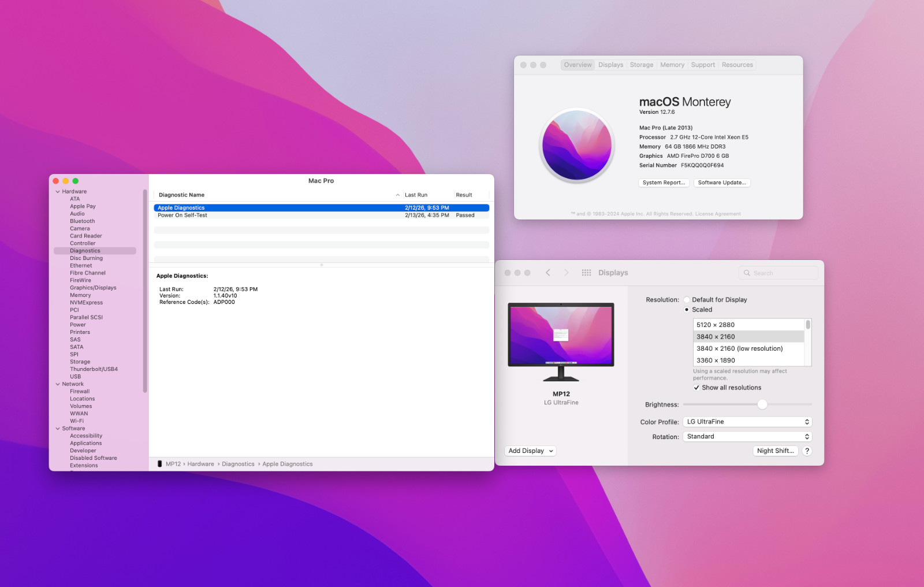Select Audio in sidebar

pyautogui.click(x=77, y=214)
